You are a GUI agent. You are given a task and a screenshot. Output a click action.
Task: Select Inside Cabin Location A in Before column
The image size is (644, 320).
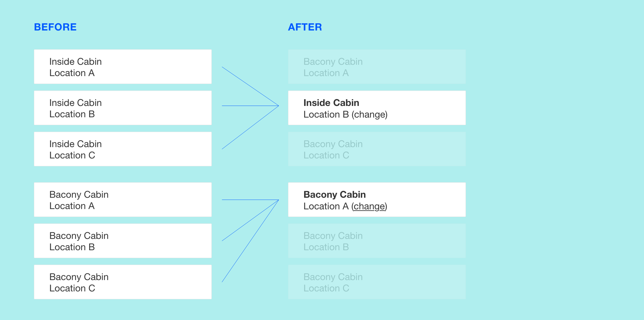(123, 67)
